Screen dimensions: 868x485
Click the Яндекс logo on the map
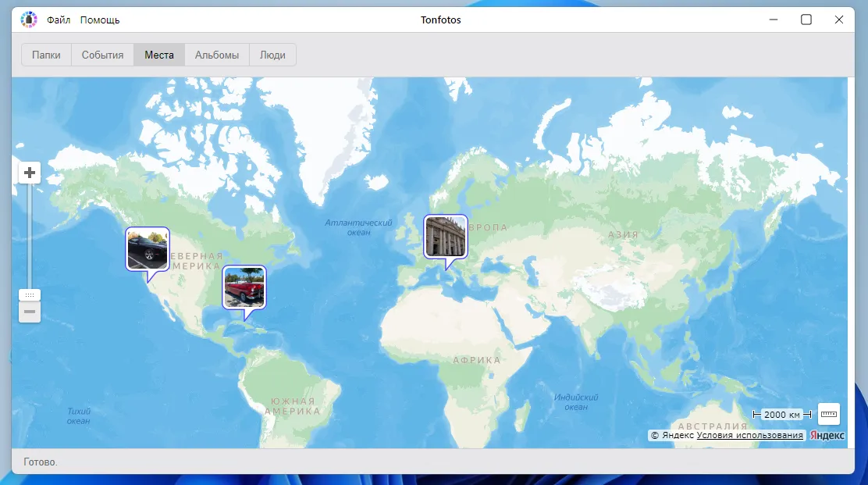pos(827,436)
